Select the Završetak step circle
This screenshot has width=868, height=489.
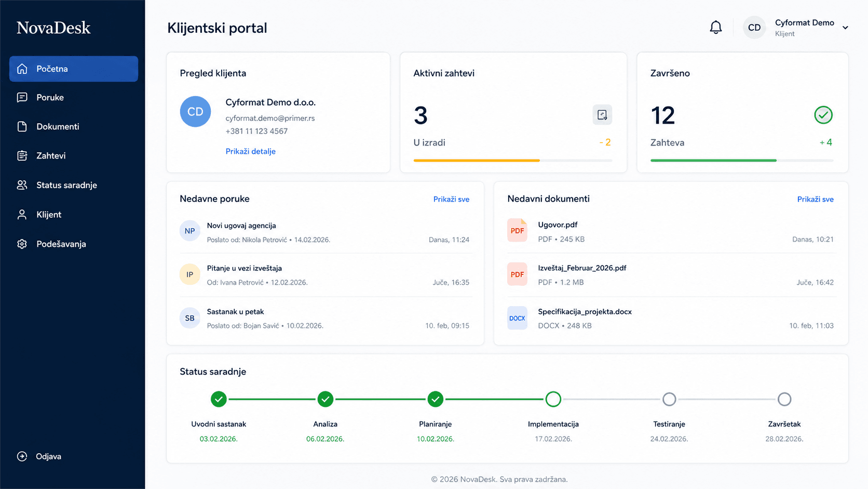click(x=784, y=399)
